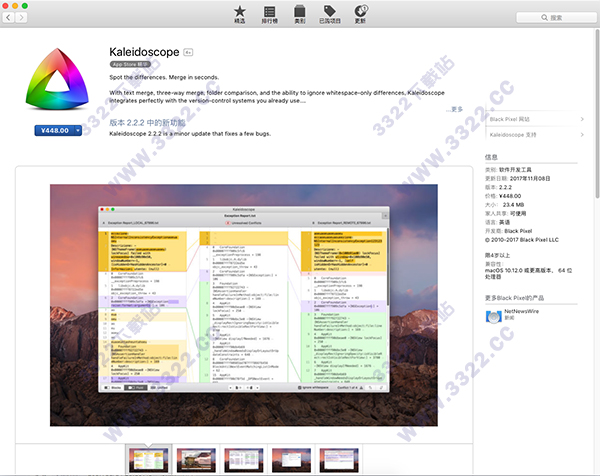600x476 pixels.
Task: Open the NetNewsWire app title link
Action: pyautogui.click(x=521, y=311)
